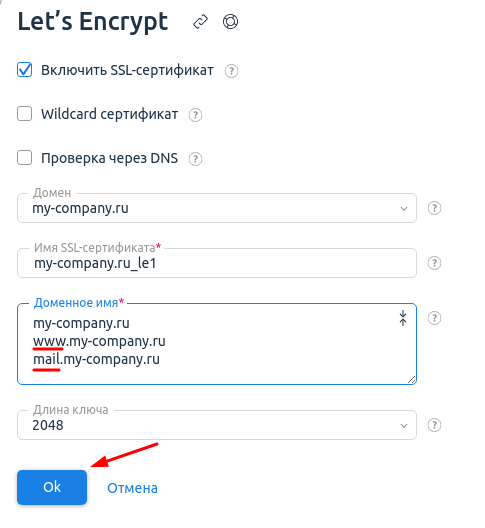The image size is (485, 528).
Task: Click the Отмена link
Action: [x=132, y=488]
